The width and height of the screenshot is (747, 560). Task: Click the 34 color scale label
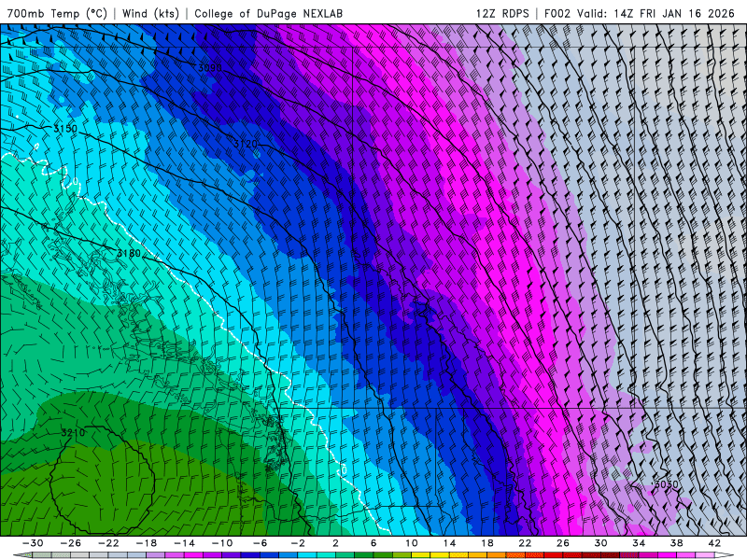click(x=639, y=543)
